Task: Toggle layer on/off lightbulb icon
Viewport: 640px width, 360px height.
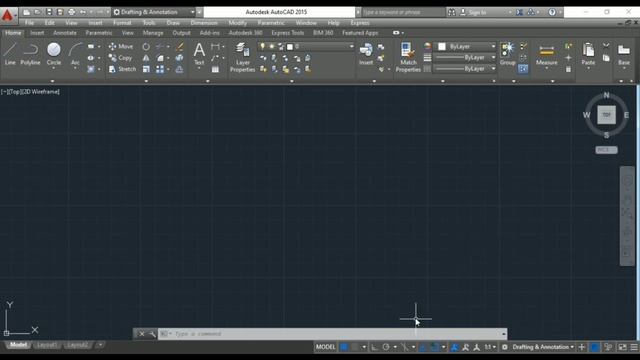Action: (x=262, y=47)
